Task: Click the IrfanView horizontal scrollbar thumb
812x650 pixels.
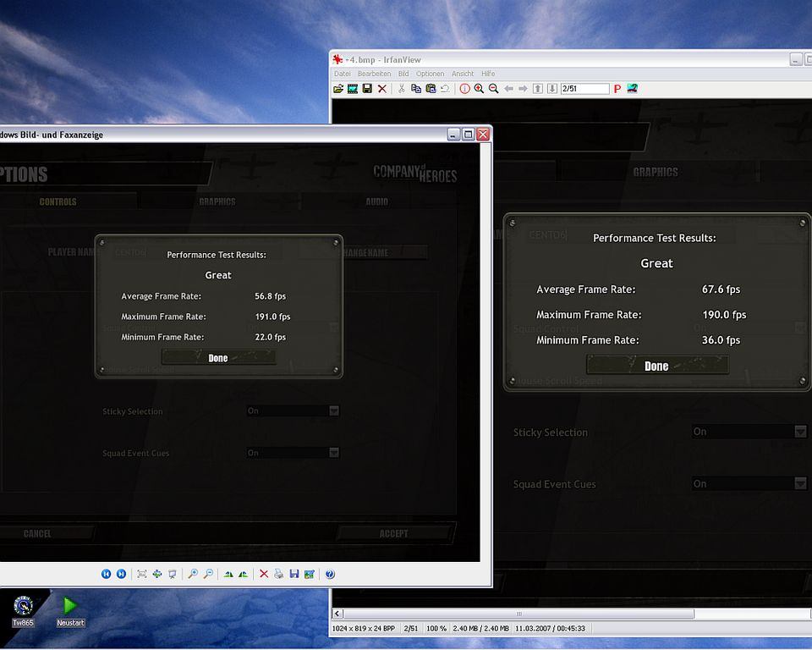Action: point(518,614)
